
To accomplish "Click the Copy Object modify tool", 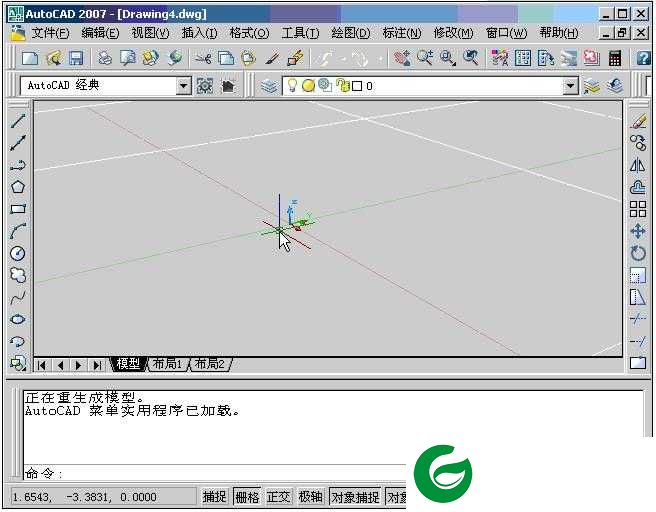I will coord(638,143).
